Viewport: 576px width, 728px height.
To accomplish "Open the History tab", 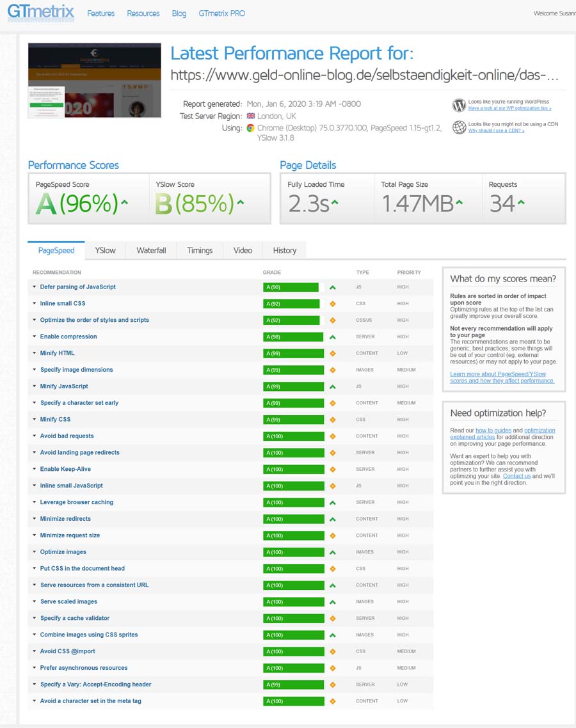I will tap(284, 251).
